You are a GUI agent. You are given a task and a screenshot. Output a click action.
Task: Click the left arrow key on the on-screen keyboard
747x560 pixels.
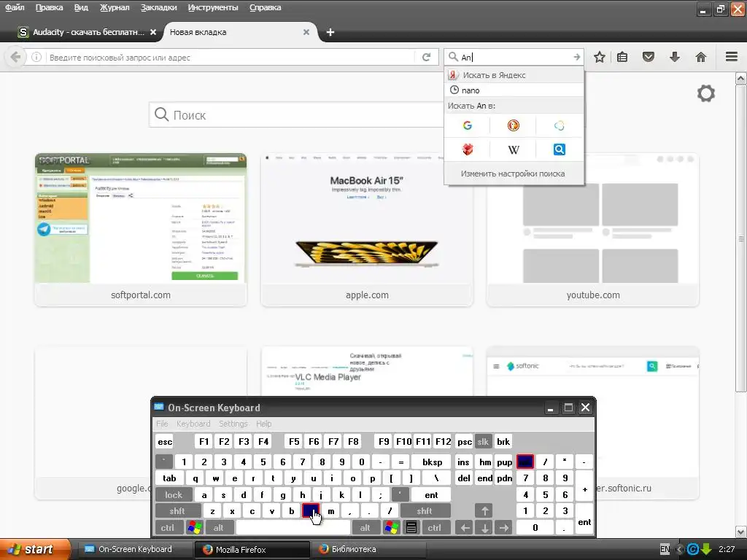coord(465,527)
